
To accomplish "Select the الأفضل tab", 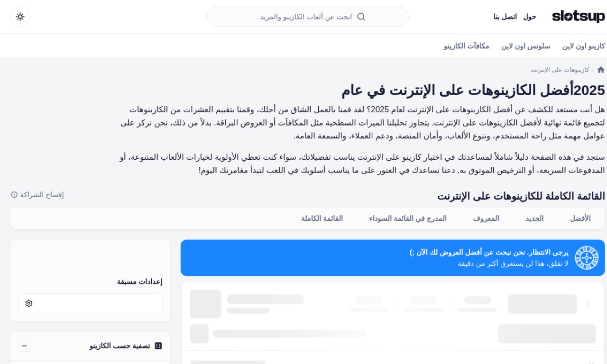I will point(580,218).
